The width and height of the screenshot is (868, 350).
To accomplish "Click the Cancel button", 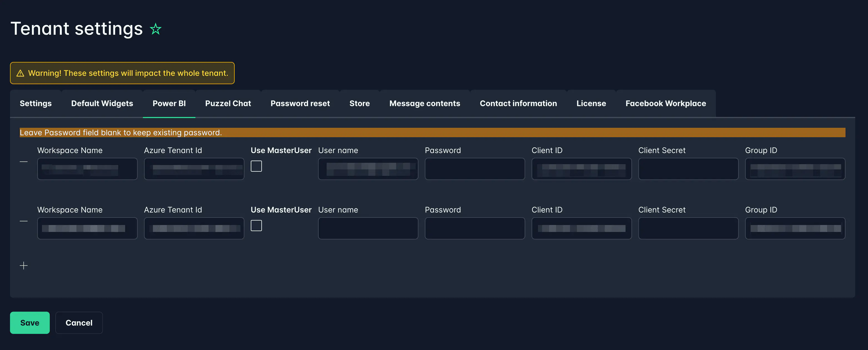I will (79, 323).
